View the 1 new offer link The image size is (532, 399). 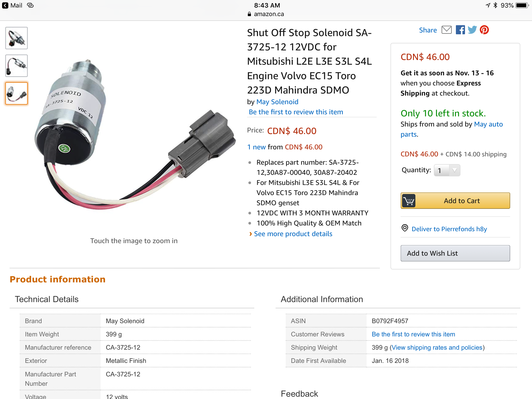click(x=256, y=147)
